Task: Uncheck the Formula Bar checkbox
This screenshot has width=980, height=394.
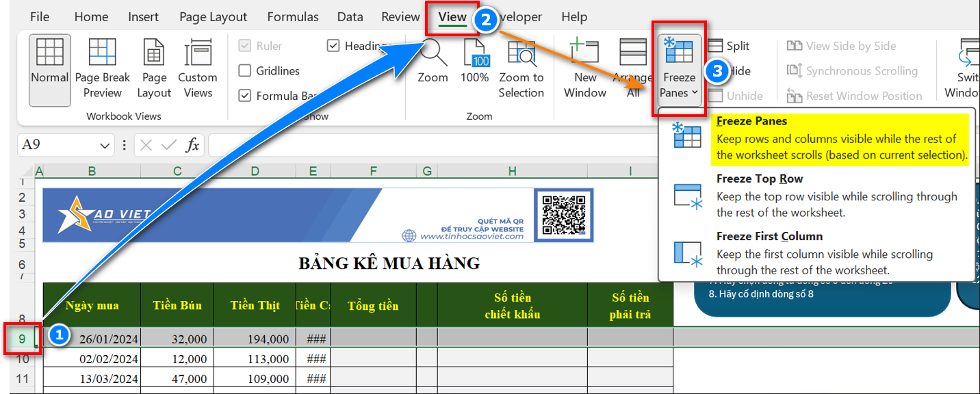Action: pyautogui.click(x=244, y=96)
